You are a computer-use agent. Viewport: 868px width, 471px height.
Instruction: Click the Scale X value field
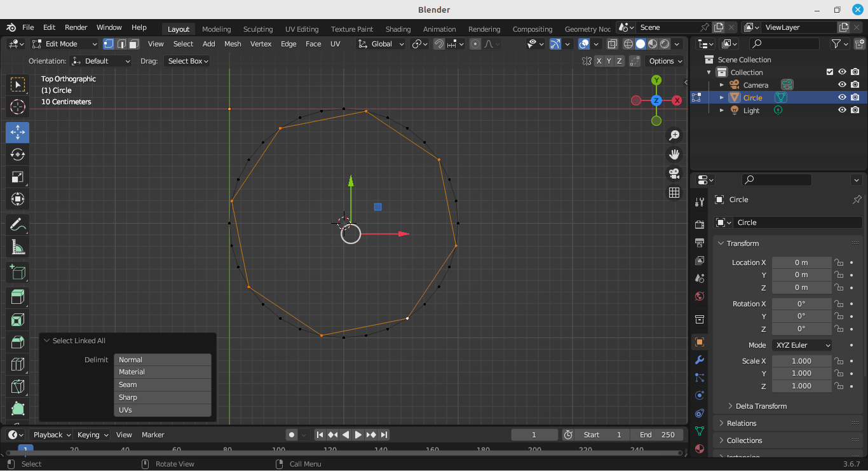point(801,361)
